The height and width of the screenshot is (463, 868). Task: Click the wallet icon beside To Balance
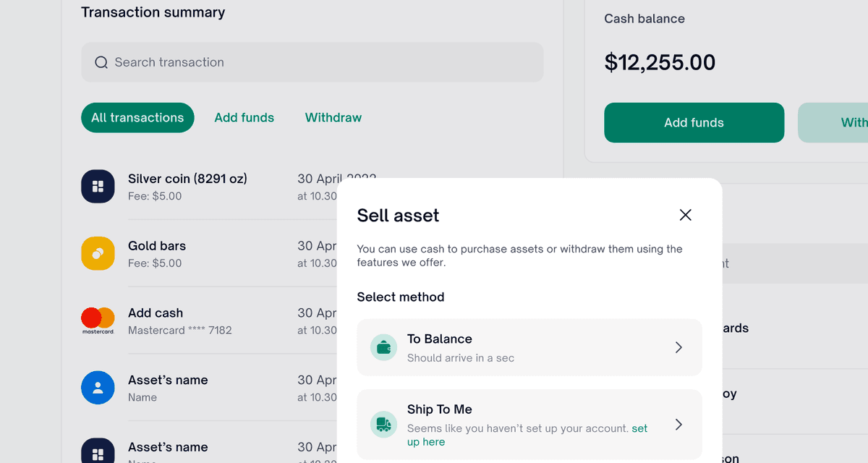(383, 347)
